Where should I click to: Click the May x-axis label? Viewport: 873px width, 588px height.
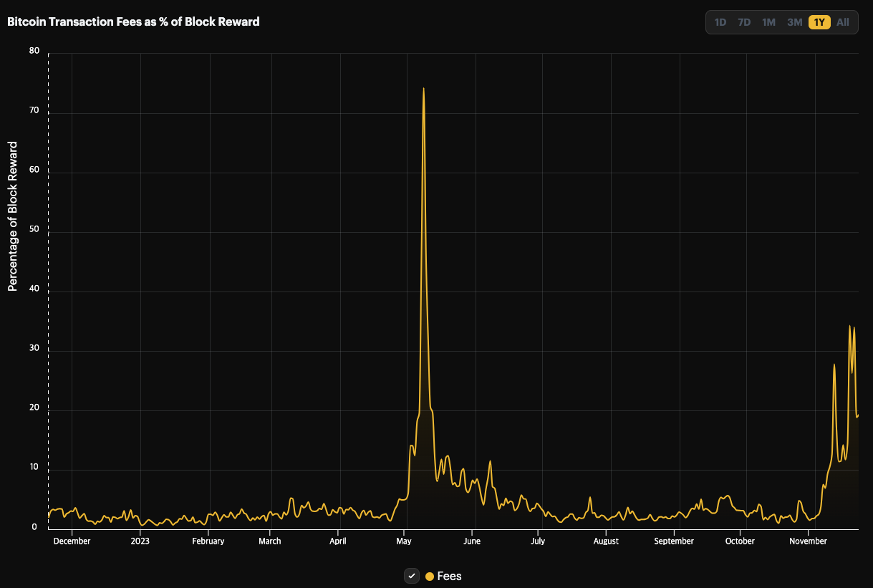pos(404,541)
